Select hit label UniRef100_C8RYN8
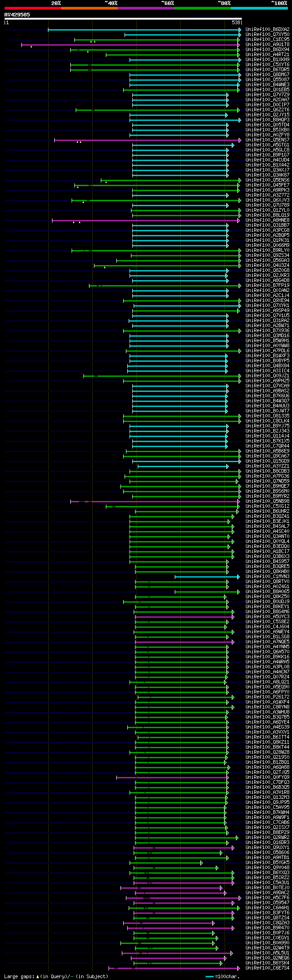292x980 pixels. click(x=267, y=707)
